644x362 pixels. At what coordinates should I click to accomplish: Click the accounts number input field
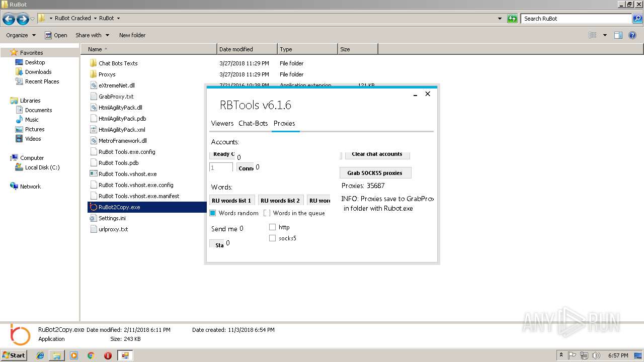pyautogui.click(x=221, y=168)
